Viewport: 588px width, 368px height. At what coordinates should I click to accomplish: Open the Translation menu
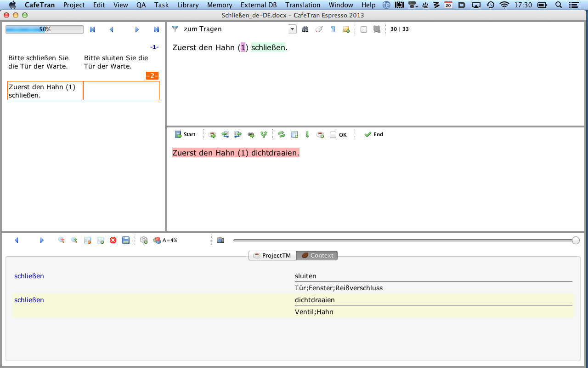pyautogui.click(x=302, y=5)
